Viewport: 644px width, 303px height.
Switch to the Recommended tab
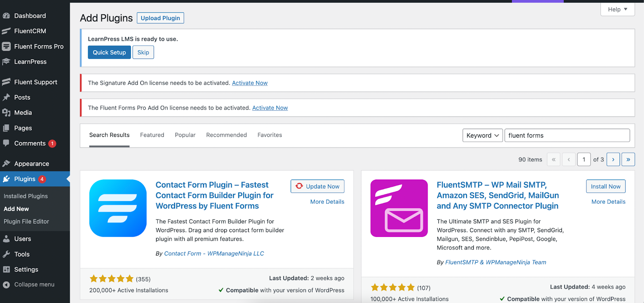[227, 135]
